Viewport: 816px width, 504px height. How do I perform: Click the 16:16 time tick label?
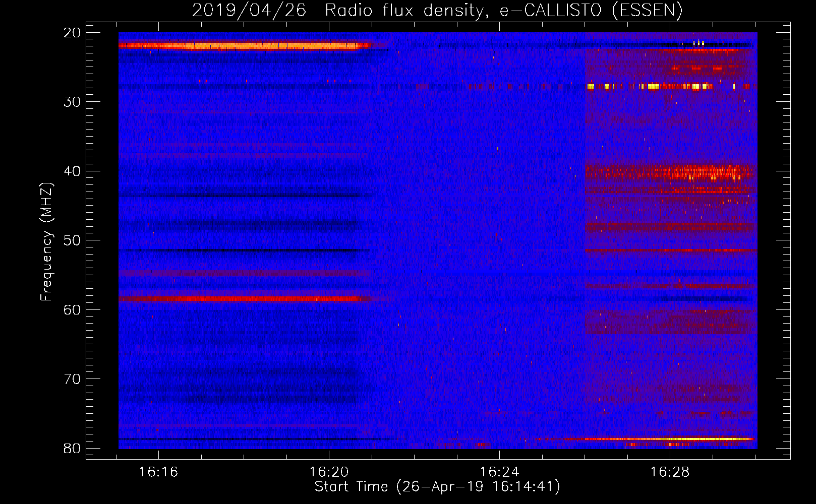point(158,472)
